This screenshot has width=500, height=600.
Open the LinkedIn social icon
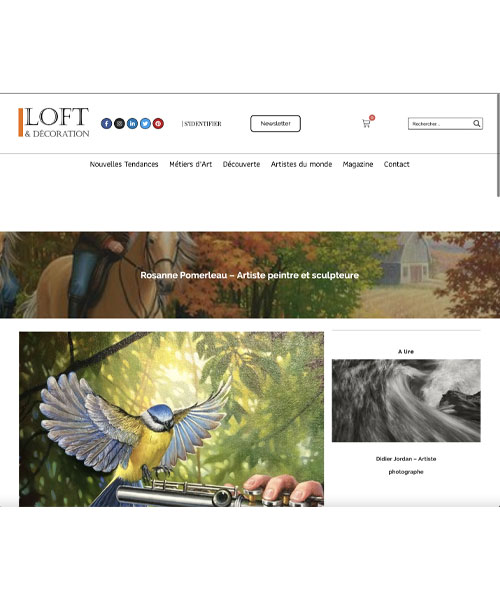(132, 124)
